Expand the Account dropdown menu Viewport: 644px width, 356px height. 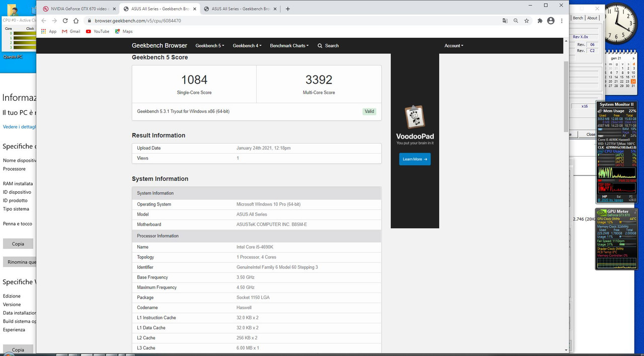tap(454, 45)
